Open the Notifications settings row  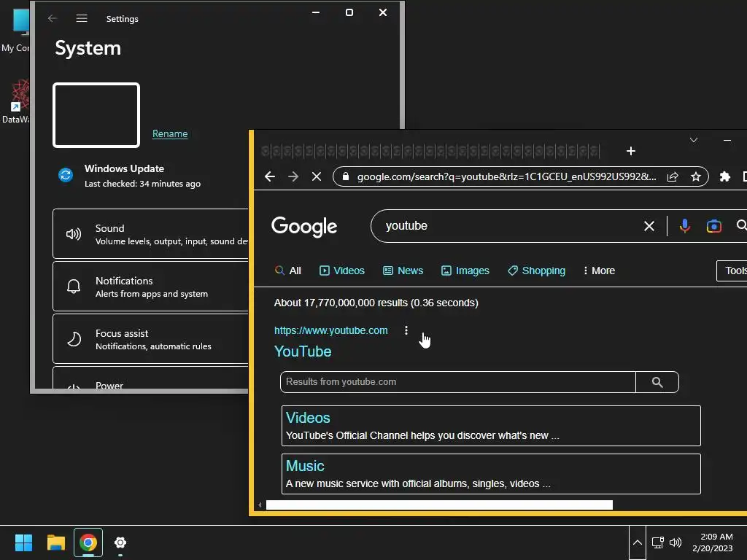click(150, 287)
